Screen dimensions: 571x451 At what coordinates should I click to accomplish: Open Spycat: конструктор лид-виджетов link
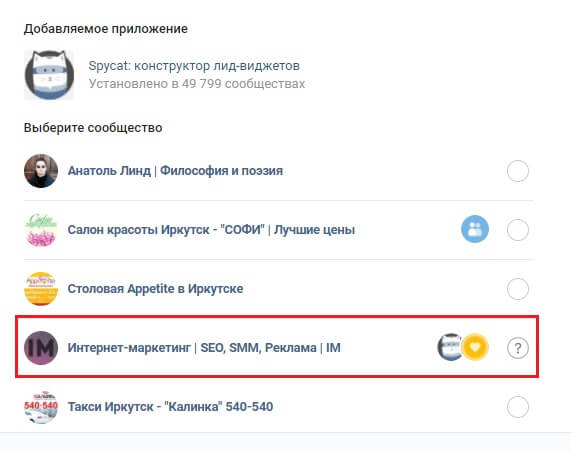pyautogui.click(x=194, y=66)
